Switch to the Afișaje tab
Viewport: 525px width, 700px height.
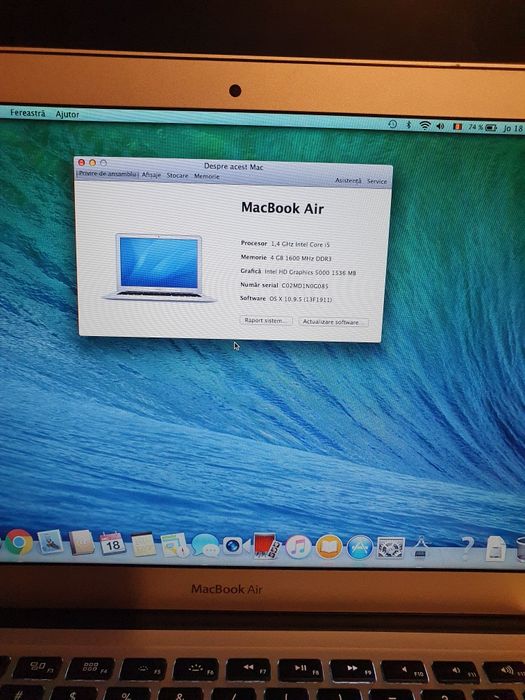point(151,175)
